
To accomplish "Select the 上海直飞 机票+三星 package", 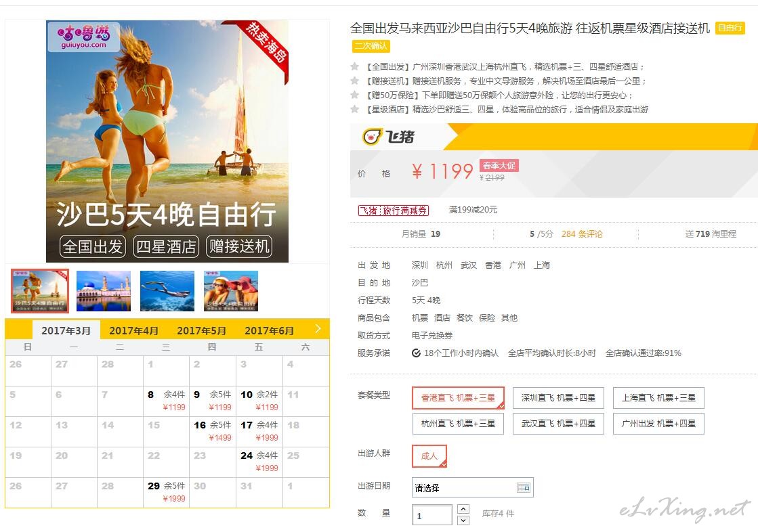I will tap(658, 398).
